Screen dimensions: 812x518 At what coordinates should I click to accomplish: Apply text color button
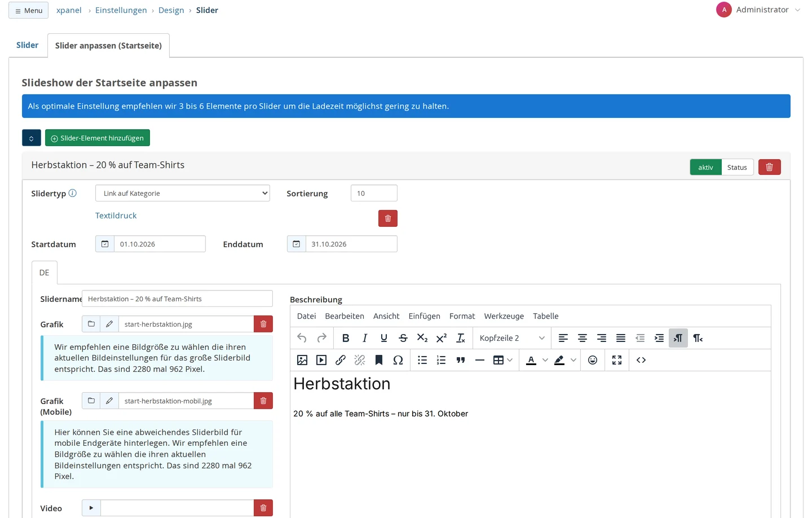coord(531,360)
